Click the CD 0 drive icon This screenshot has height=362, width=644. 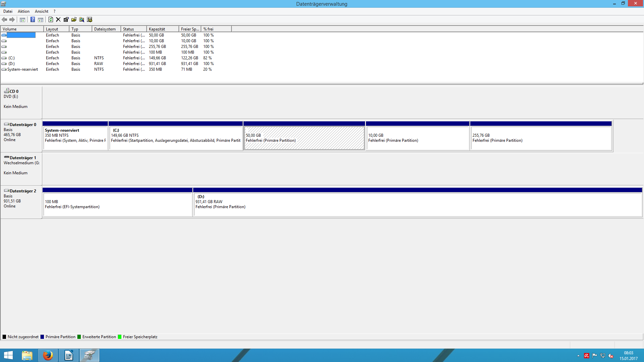pos(6,90)
